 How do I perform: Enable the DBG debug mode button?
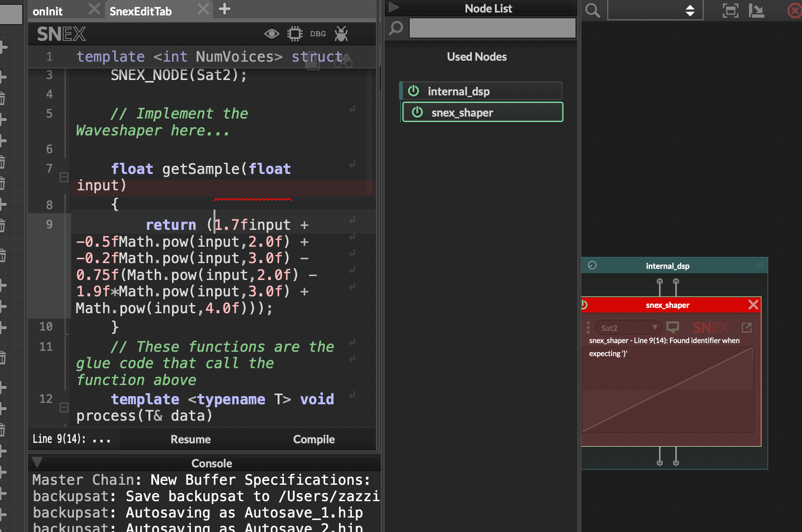point(318,34)
